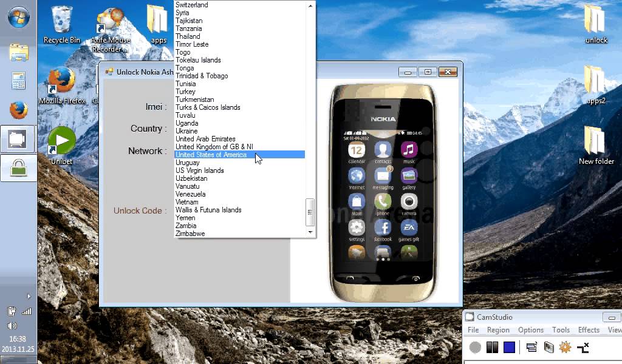The image size is (622, 364).
Task: Switch to CamStudio taskbar button
Action: 18,139
